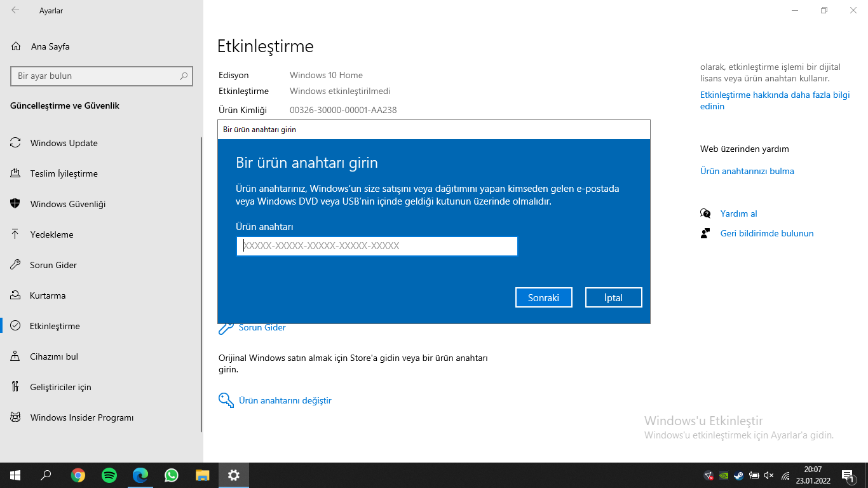
Task: Click the Yardım al chat bubble icon
Action: (x=705, y=213)
